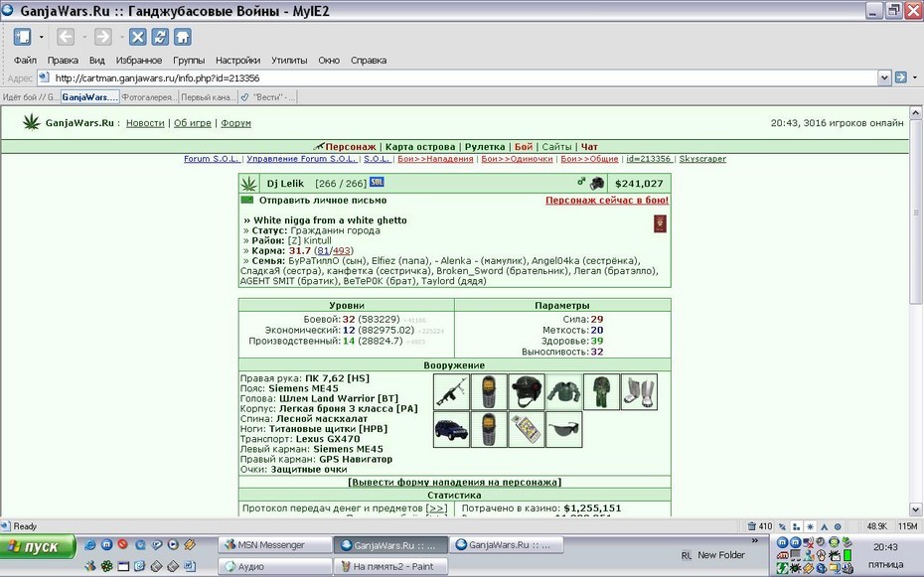Open the dropdown arrow next to Forward button
The width and height of the screenshot is (924, 577).
pos(122,37)
